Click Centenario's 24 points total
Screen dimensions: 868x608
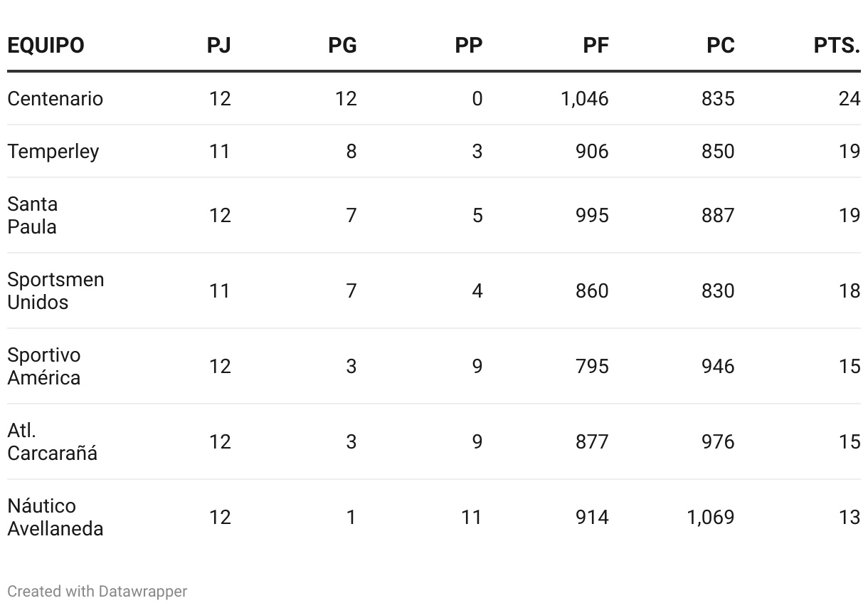click(x=850, y=98)
